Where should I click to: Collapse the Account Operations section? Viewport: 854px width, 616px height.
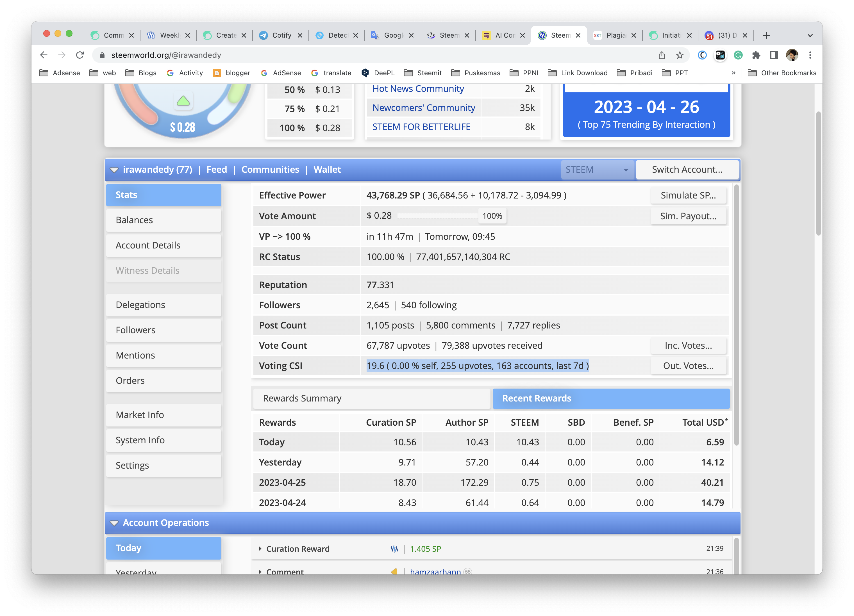coord(114,523)
